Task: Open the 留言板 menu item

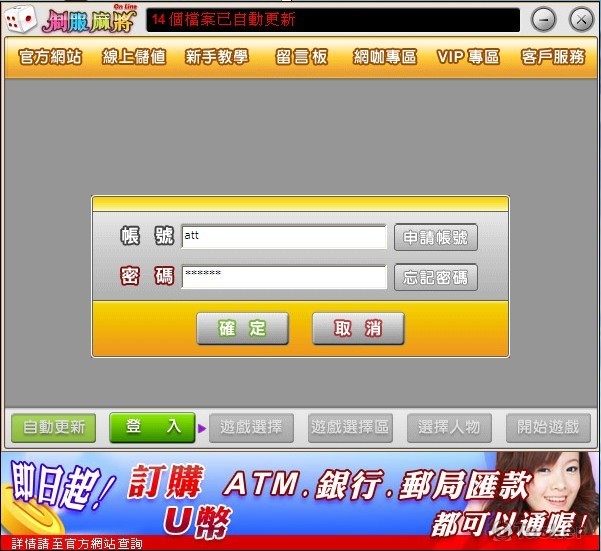Action: [x=301, y=57]
